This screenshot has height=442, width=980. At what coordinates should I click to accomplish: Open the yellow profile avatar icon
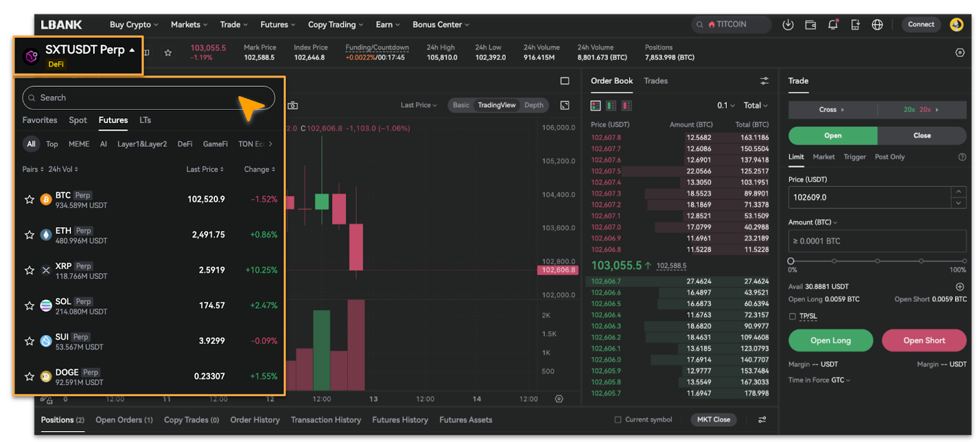point(956,24)
